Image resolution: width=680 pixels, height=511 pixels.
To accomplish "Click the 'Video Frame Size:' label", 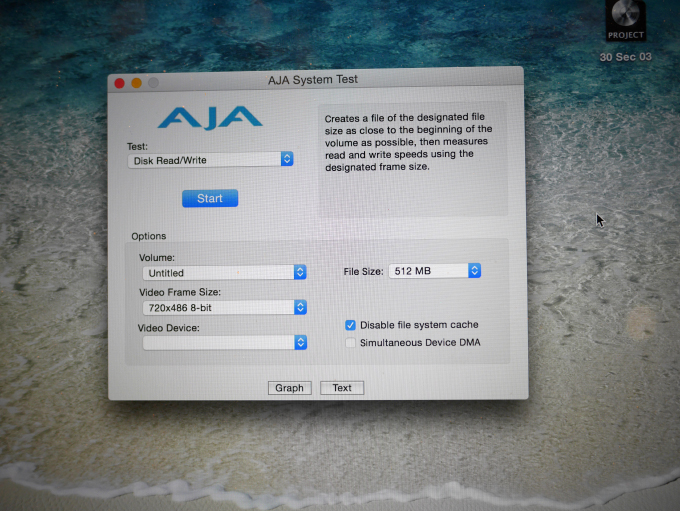I will pyautogui.click(x=180, y=292).
